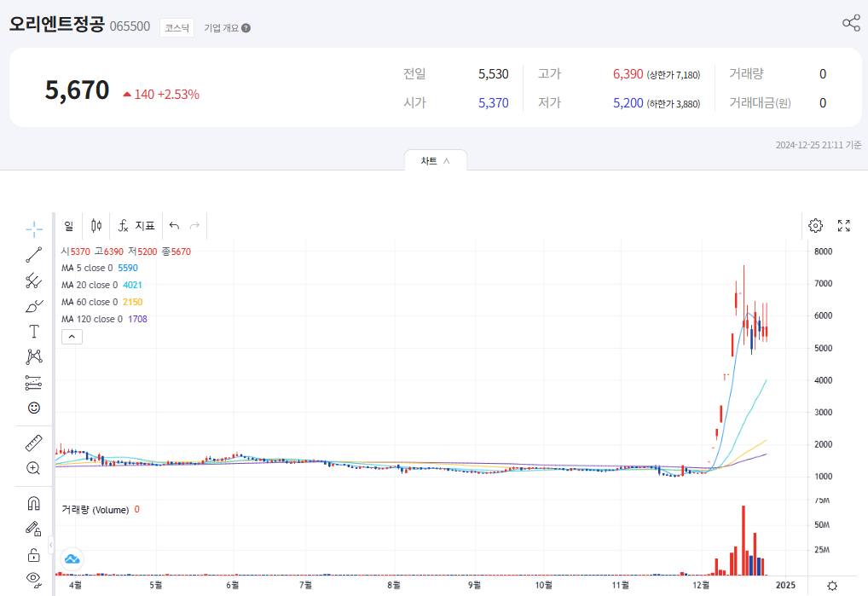Screen dimensions: 868x596
Task: Open the axis settings gear at bottom right
Action: (832, 586)
